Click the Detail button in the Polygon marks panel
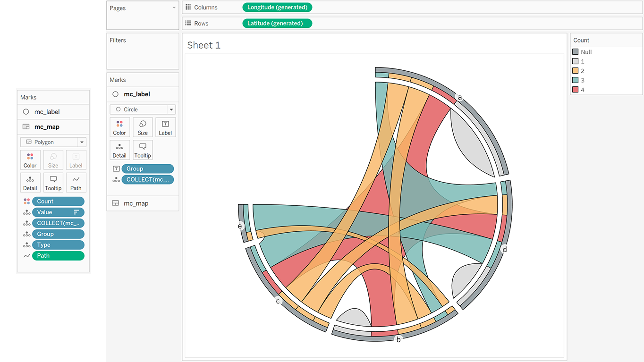Viewport: 644px width, 362px height. coord(30,183)
